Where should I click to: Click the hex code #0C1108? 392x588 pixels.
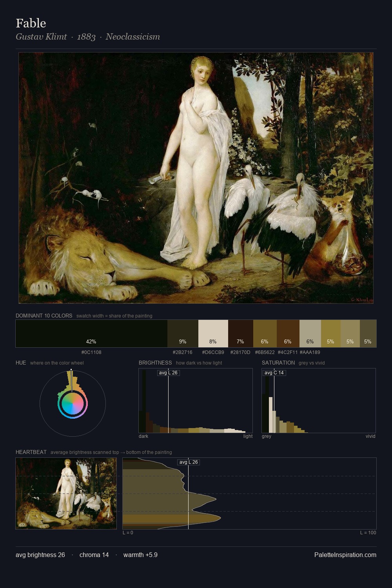(91, 352)
